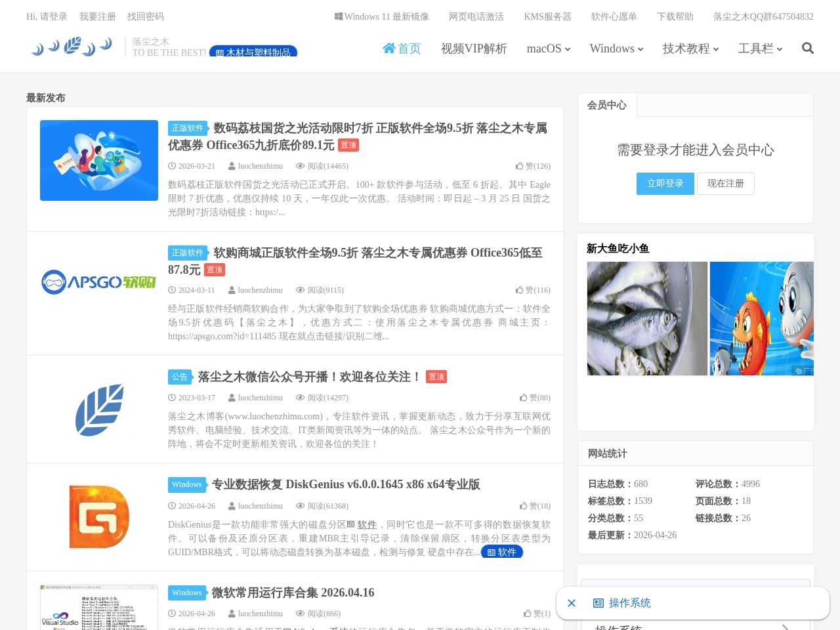
Task: Open 软件心愿单 in the top bar
Action: coord(614,16)
